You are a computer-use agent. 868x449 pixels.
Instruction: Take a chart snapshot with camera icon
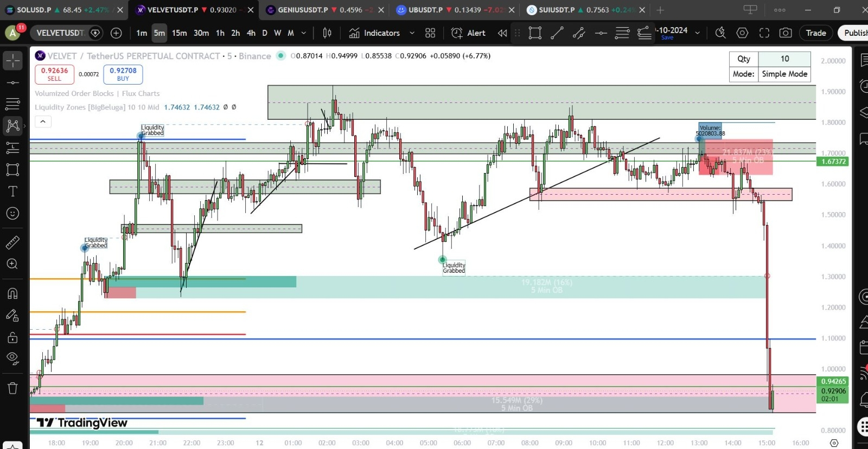point(786,33)
